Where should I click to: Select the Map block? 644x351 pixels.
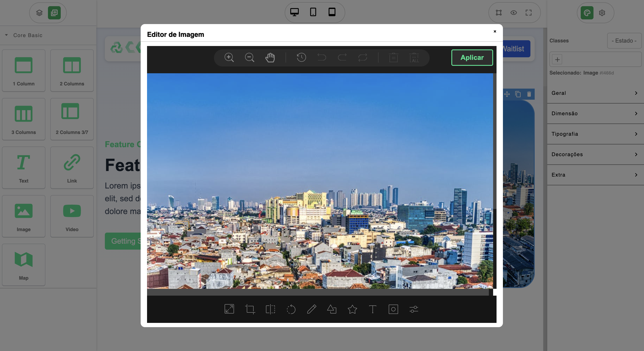24,265
